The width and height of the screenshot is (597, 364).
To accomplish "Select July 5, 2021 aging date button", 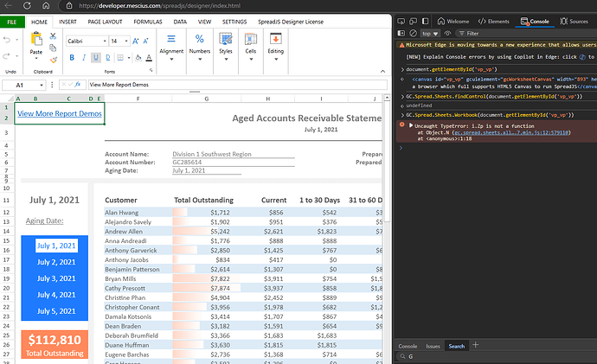I will (x=56, y=311).
